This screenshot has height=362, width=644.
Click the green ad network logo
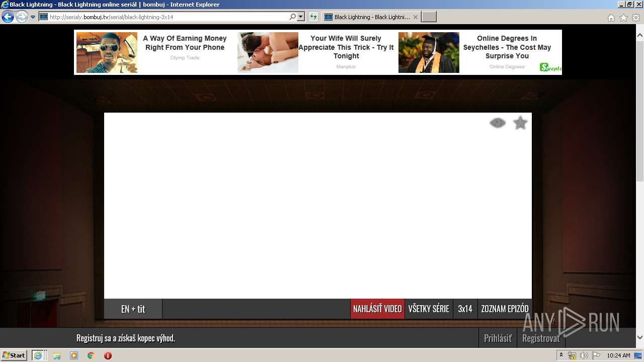tap(550, 67)
